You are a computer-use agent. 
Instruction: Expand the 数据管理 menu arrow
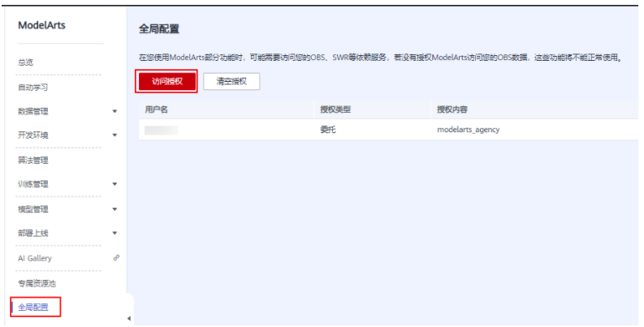(x=115, y=111)
